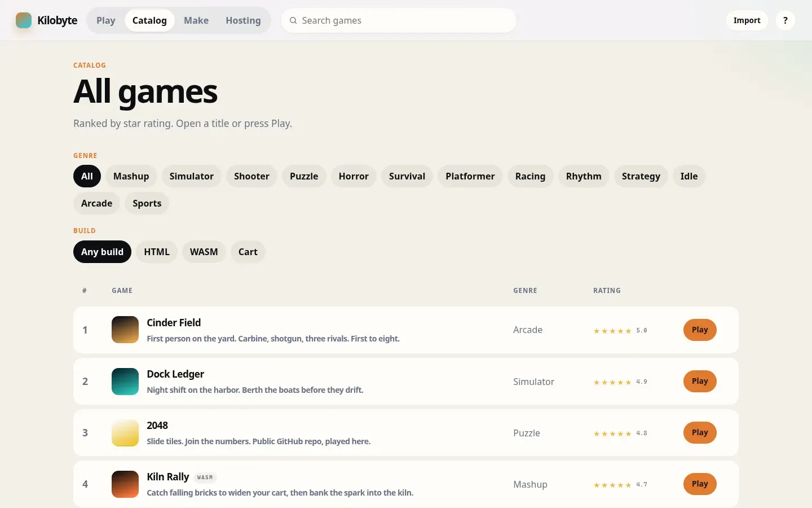Open the Kiln Rally title
Screen dimensions: 812x508
tap(168, 477)
